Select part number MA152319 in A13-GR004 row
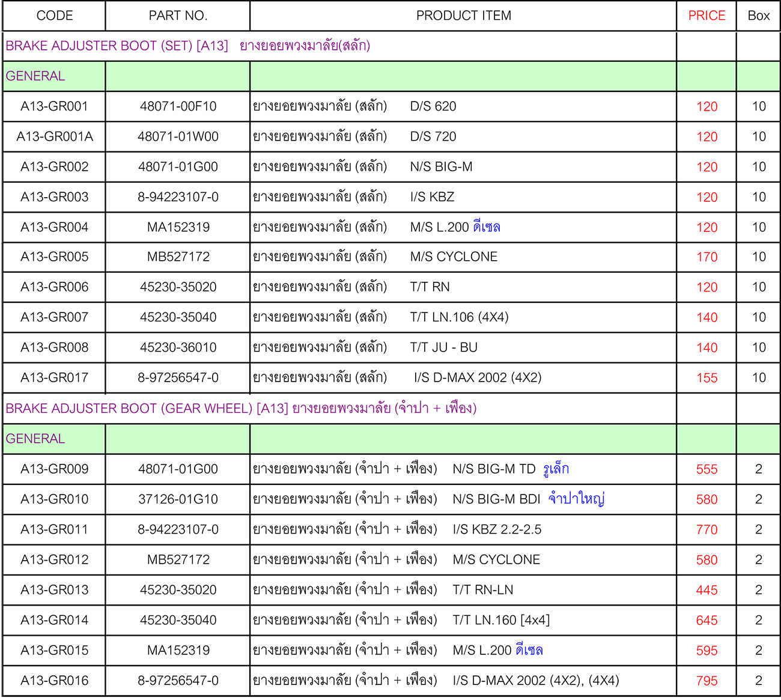This screenshot has height=700, width=781. [x=178, y=227]
